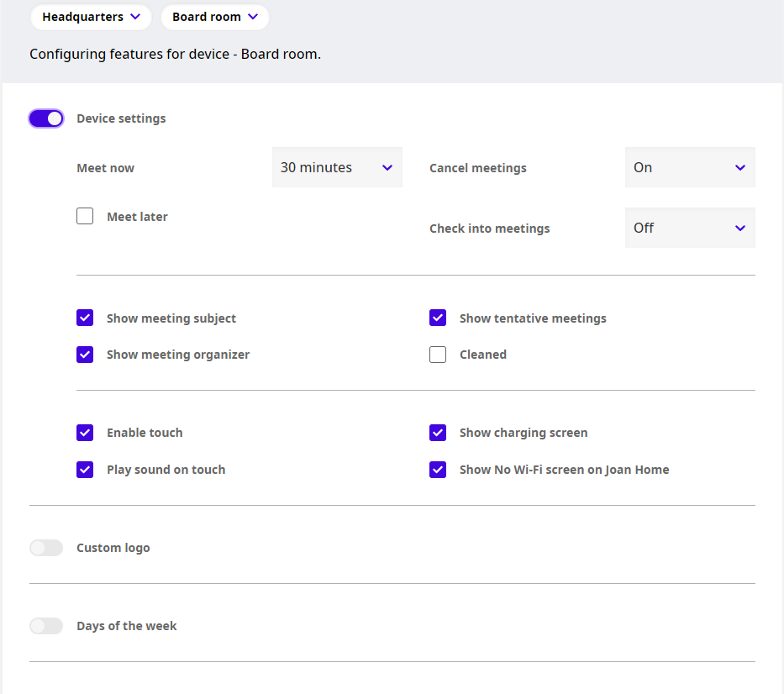This screenshot has width=784, height=694.
Task: Open the Headquarters location dropdown
Action: 91,17
